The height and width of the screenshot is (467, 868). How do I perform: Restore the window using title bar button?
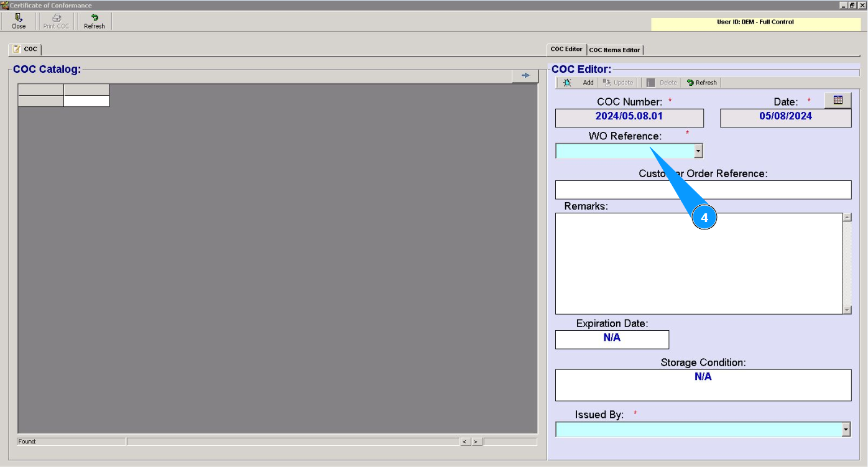click(x=852, y=5)
